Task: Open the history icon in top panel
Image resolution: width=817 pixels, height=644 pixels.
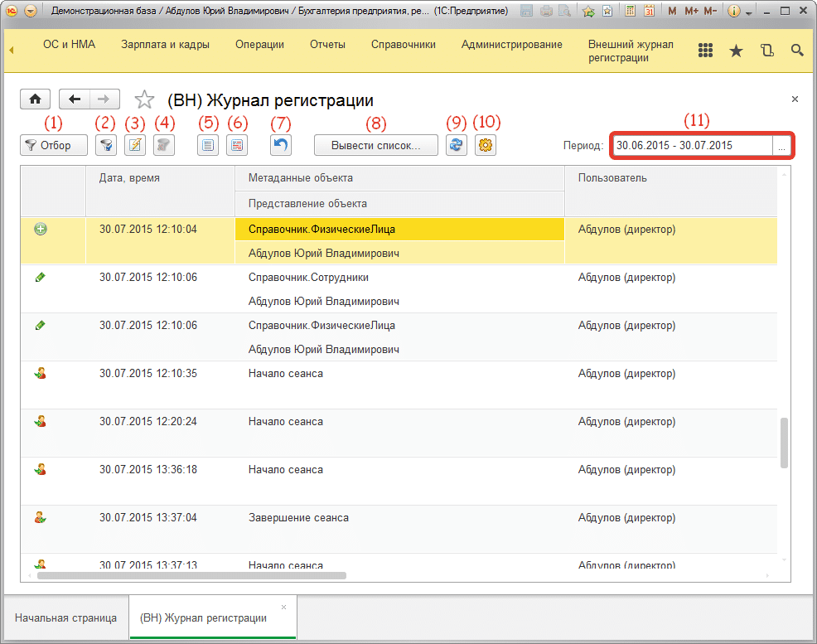Action: pos(766,51)
